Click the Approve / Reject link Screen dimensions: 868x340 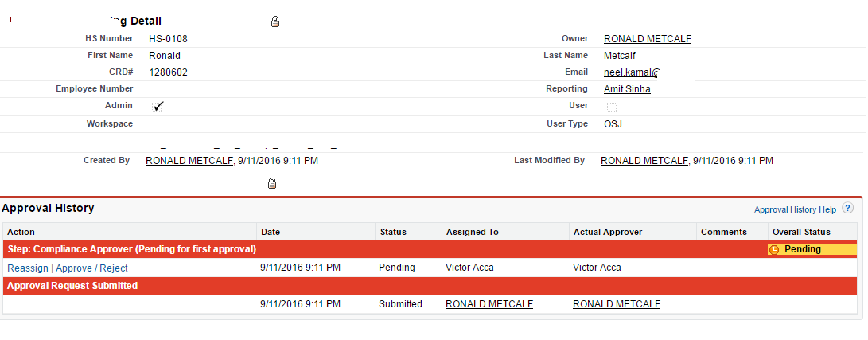[x=91, y=268]
